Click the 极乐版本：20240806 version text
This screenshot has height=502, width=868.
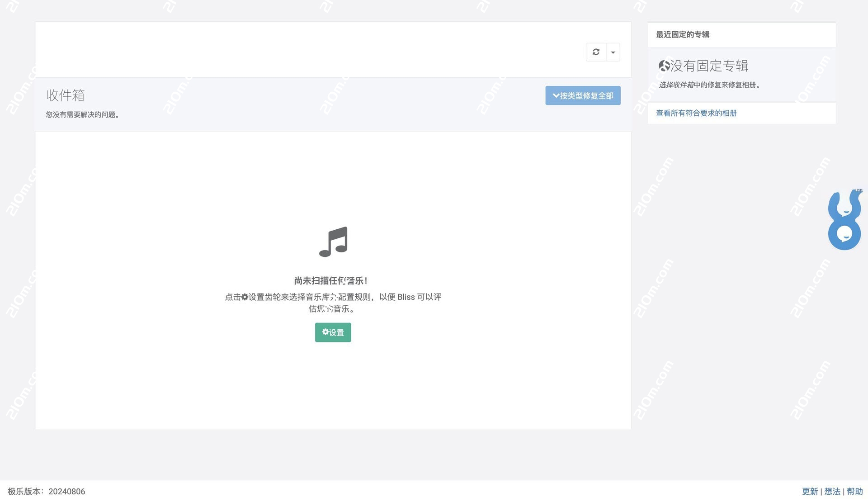point(47,492)
